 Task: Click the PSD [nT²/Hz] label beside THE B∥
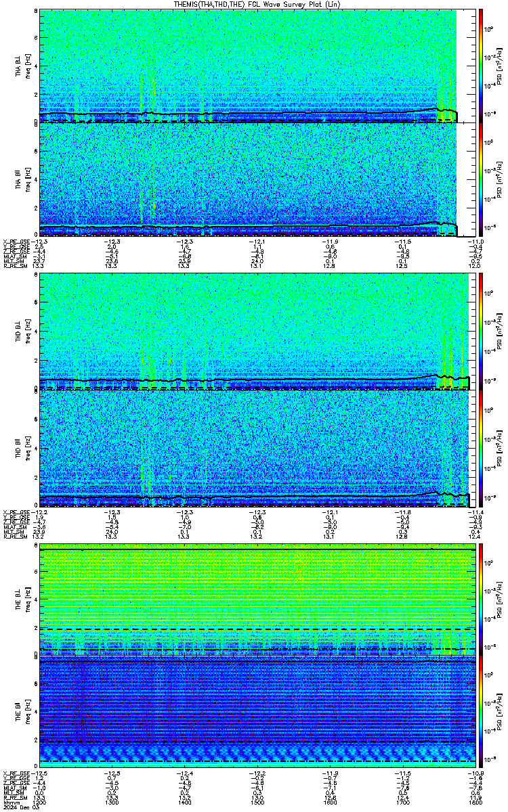point(499,713)
